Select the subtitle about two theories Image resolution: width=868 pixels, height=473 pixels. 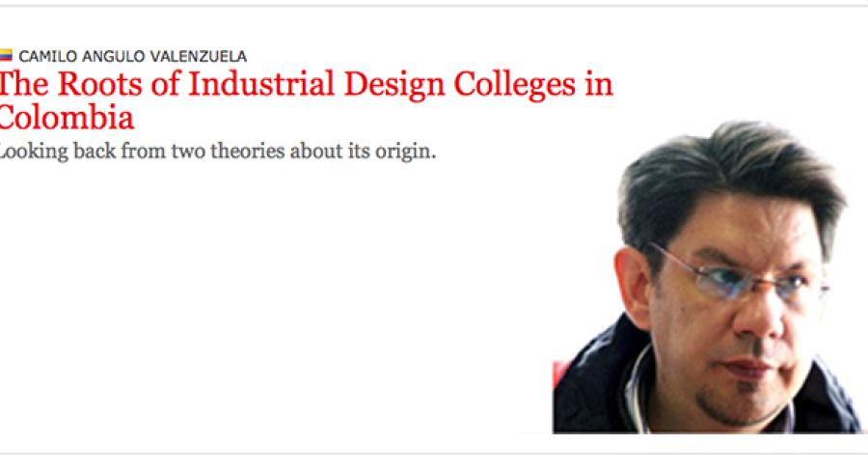(217, 153)
